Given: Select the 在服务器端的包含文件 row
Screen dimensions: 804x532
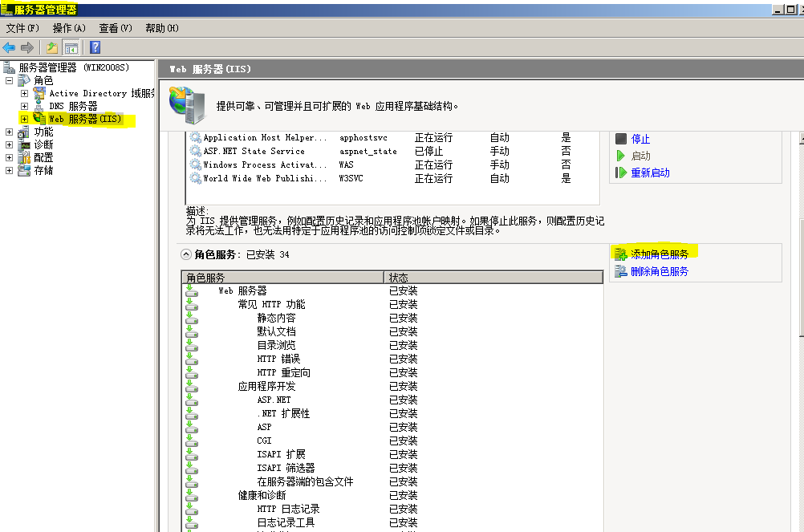Looking at the screenshot, I should click(x=392, y=481).
